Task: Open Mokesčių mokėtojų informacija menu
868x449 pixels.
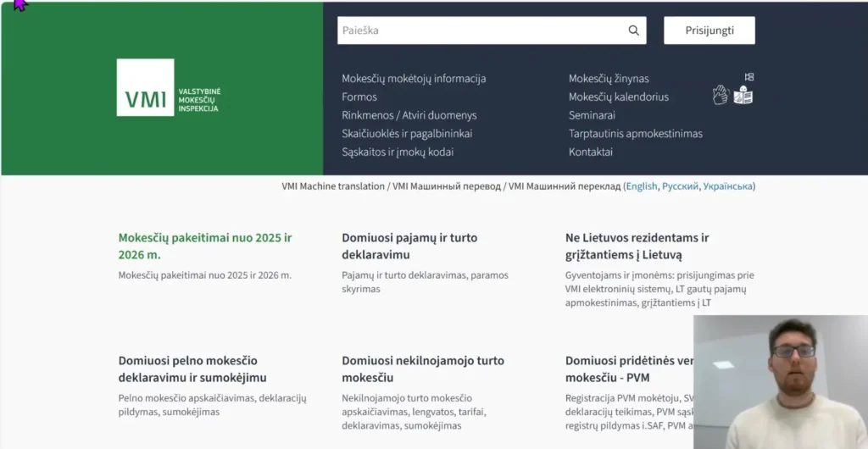Action: click(x=414, y=79)
